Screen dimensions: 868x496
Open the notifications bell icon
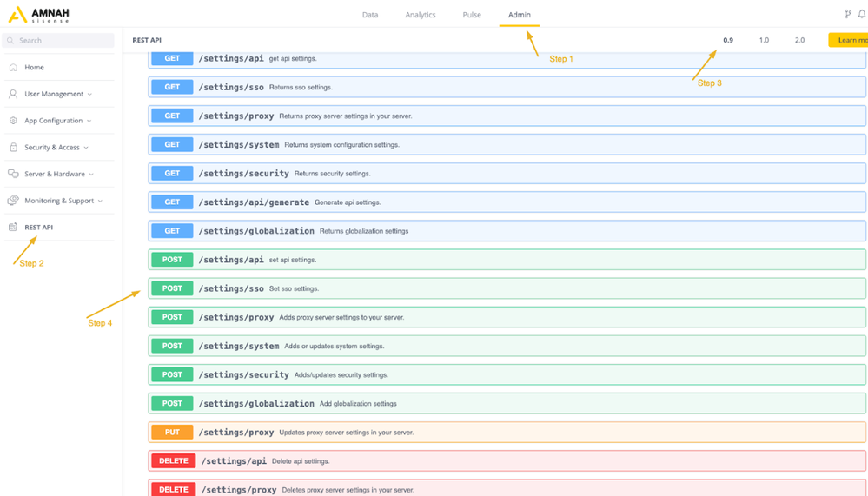point(861,14)
